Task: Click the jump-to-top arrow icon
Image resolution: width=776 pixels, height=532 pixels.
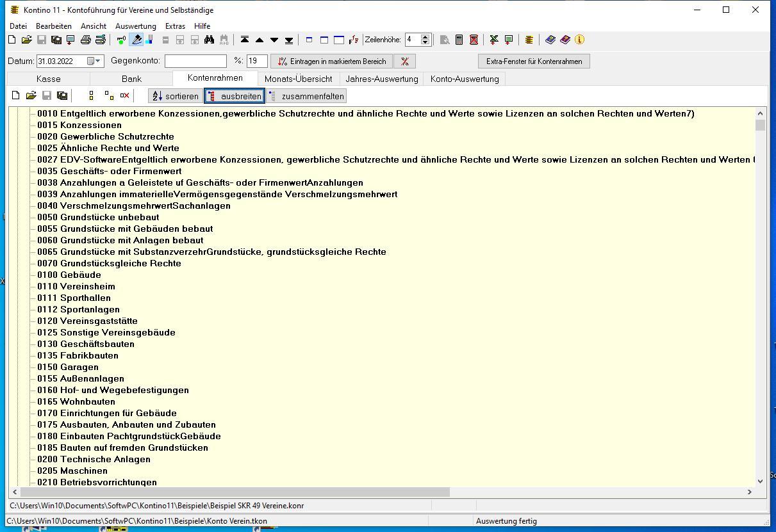Action: (x=245, y=40)
